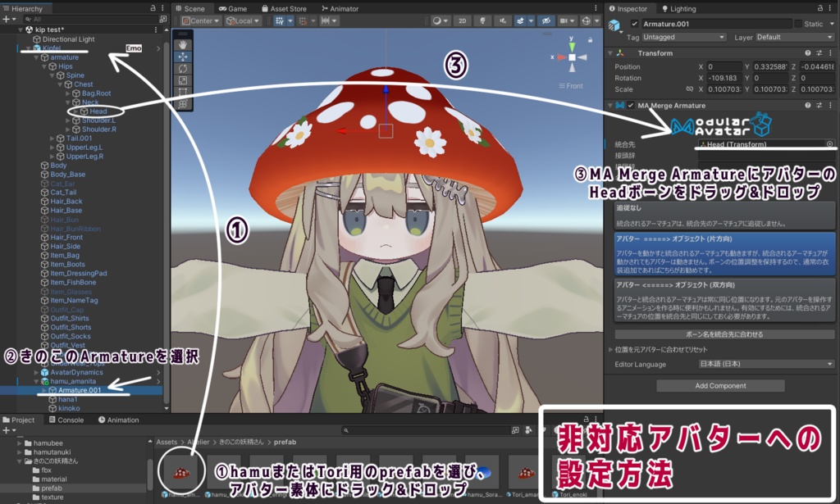Screen dimensions: 840x504
Task: Open the Console tab
Action: (x=66, y=420)
